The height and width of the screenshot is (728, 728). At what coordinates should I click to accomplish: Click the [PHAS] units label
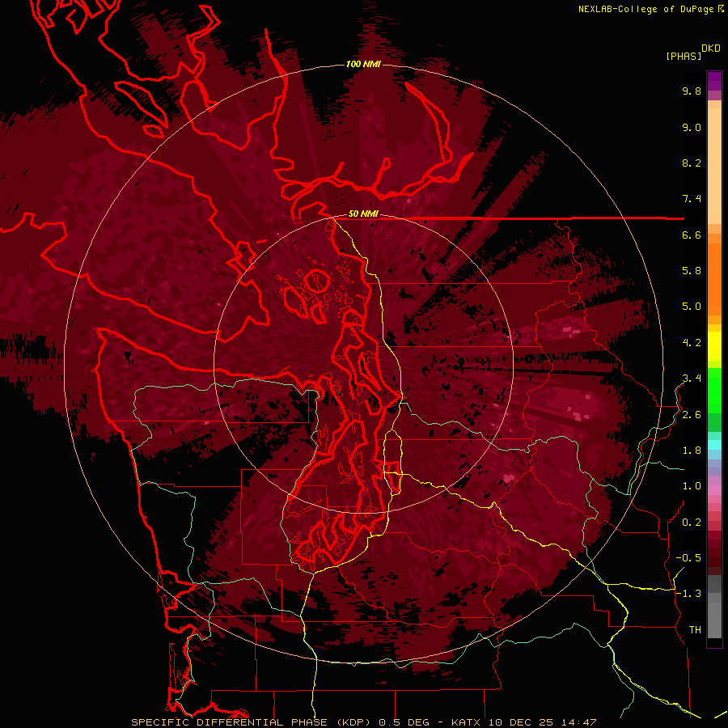coord(684,56)
